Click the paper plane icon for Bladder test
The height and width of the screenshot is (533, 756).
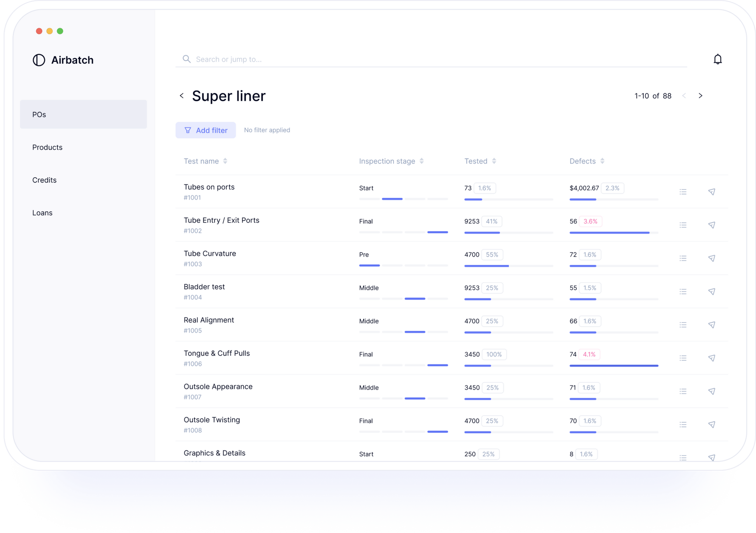712,291
